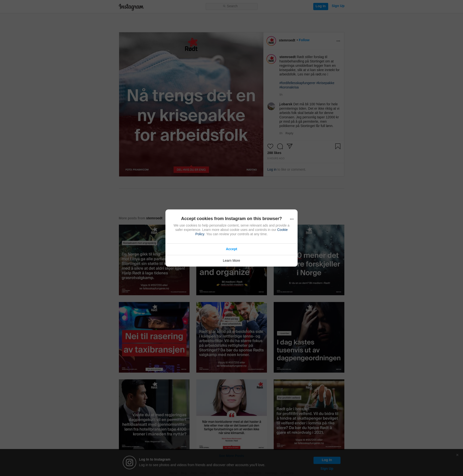Click the share paper plane icon
The height and width of the screenshot is (476, 463).
(x=289, y=146)
